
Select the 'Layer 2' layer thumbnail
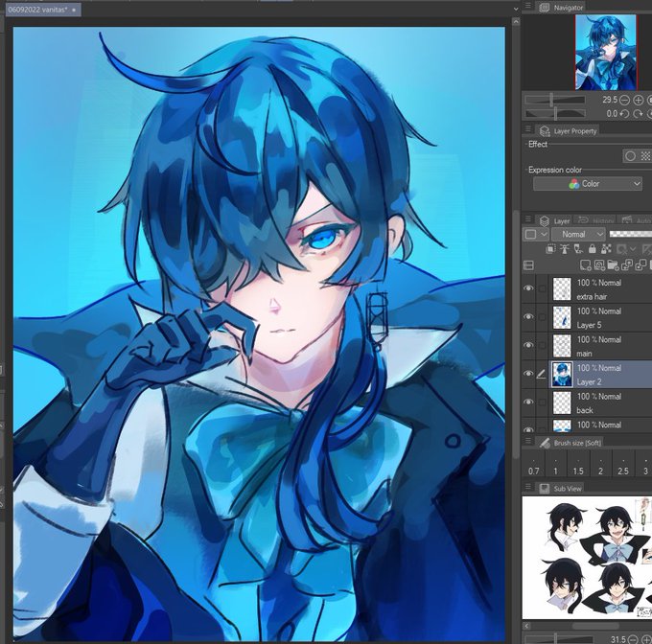(562, 374)
